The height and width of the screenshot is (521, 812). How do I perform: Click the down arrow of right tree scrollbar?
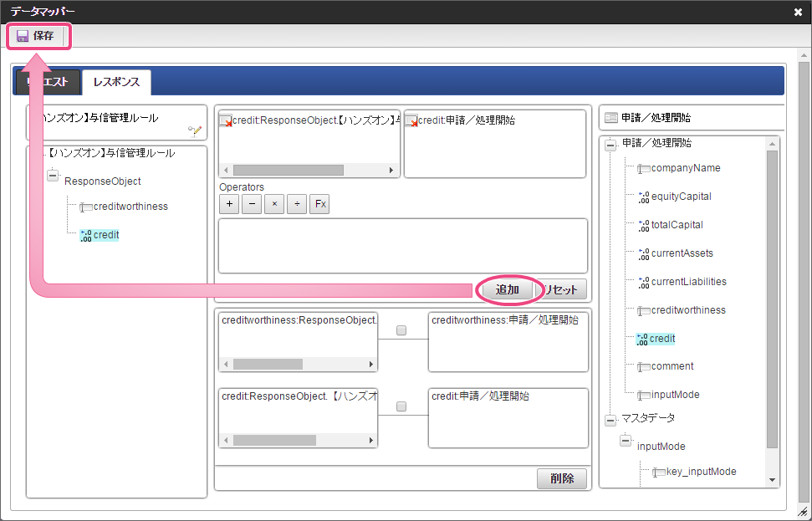pos(772,480)
